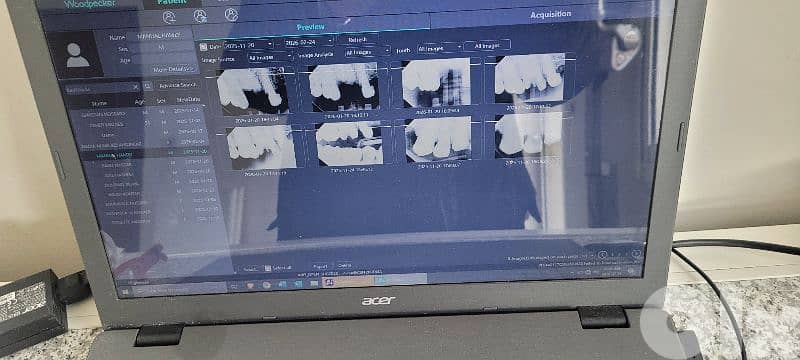This screenshot has width=800, height=360.
Task: Select first X-ray thumbnail in bottom row
Action: click(x=261, y=147)
